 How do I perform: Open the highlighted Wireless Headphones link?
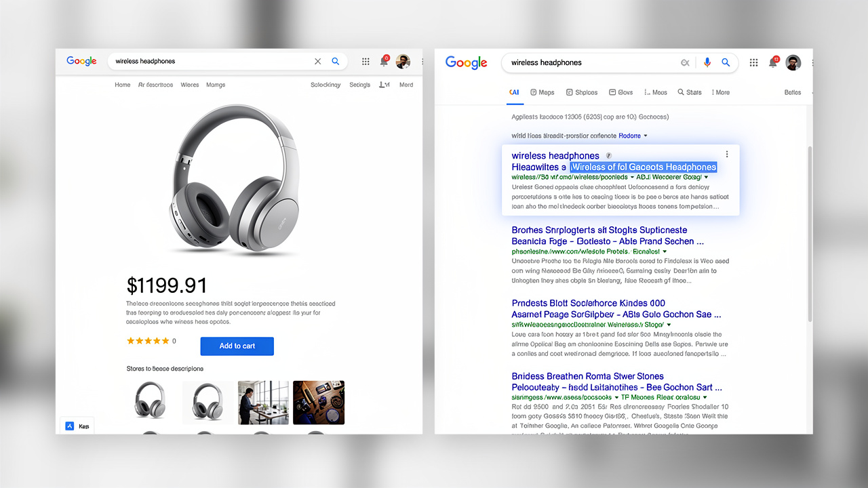tap(644, 167)
